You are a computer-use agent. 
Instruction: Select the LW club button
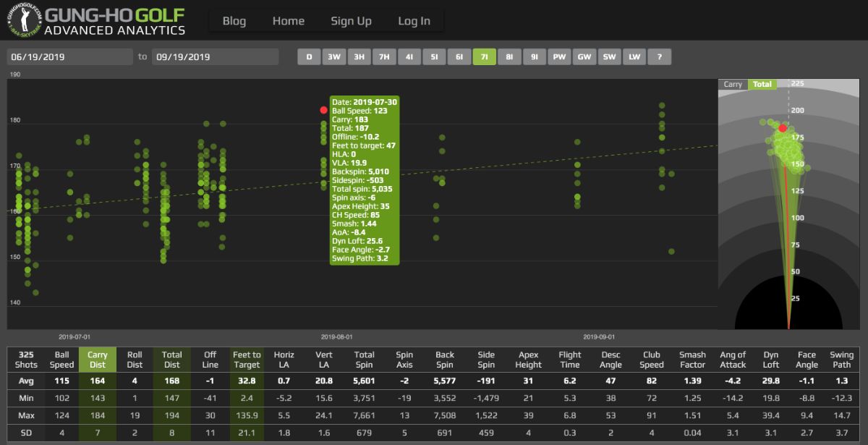[x=634, y=56]
